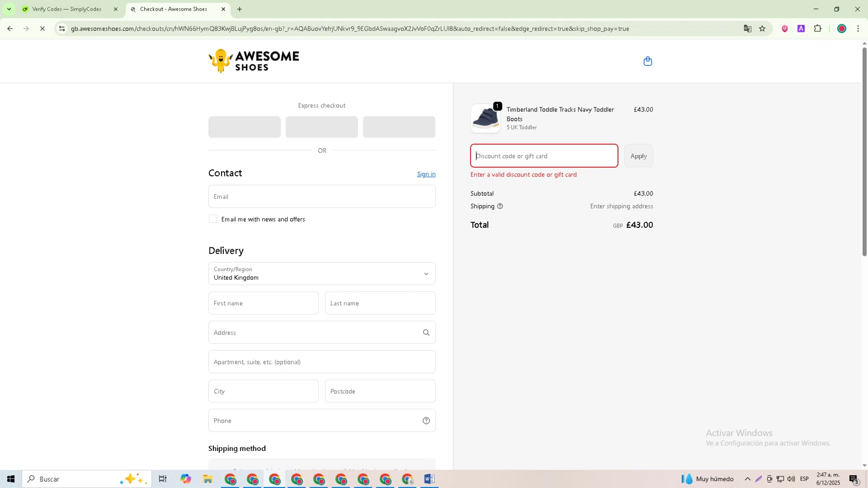
Task: Translate this page with Google Translate icon
Action: point(748,28)
